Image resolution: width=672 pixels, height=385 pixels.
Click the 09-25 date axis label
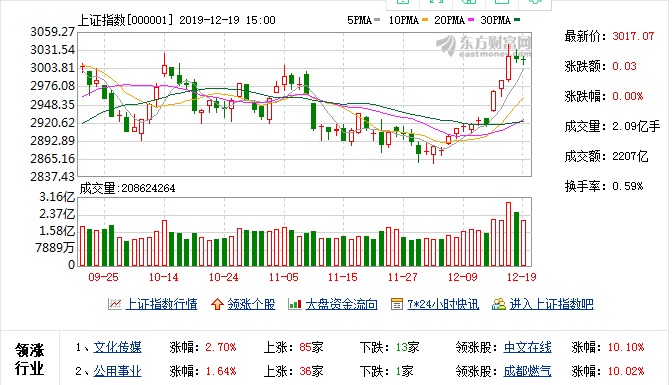coord(103,277)
